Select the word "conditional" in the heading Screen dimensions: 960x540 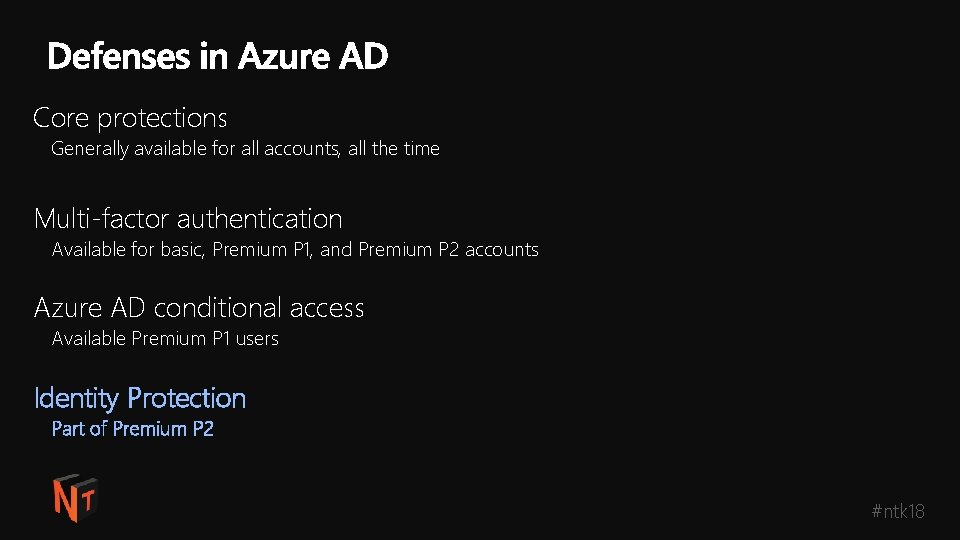[x=217, y=307]
